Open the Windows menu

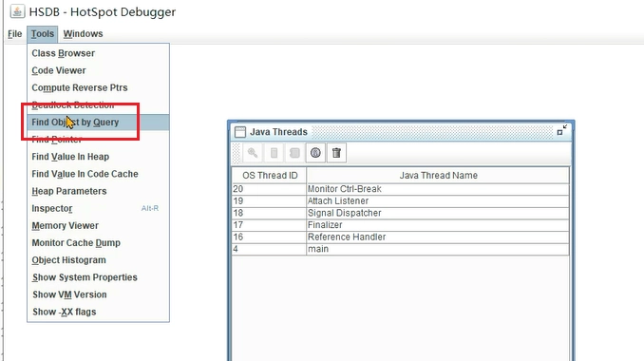83,34
